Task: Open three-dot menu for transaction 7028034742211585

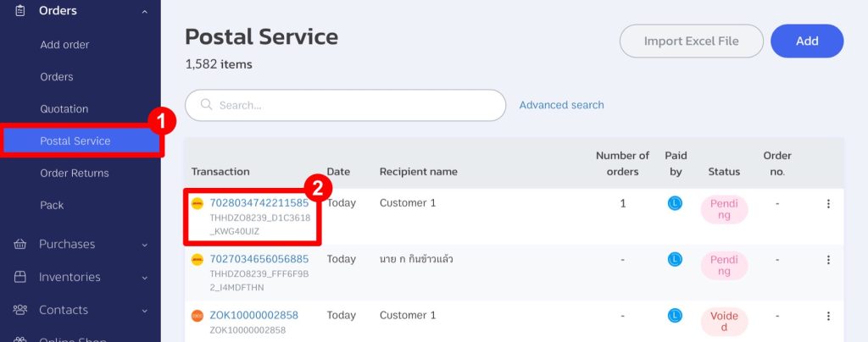Action: [x=828, y=204]
